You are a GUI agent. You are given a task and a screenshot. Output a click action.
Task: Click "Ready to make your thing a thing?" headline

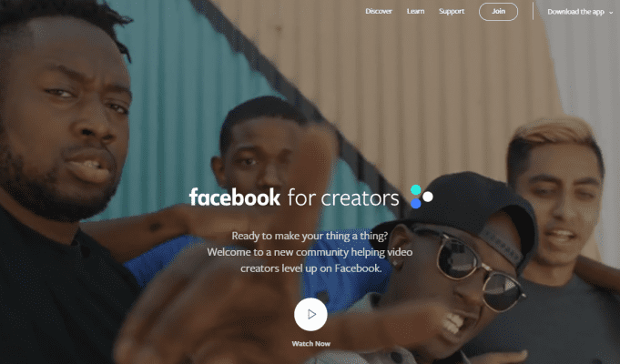pos(310,236)
